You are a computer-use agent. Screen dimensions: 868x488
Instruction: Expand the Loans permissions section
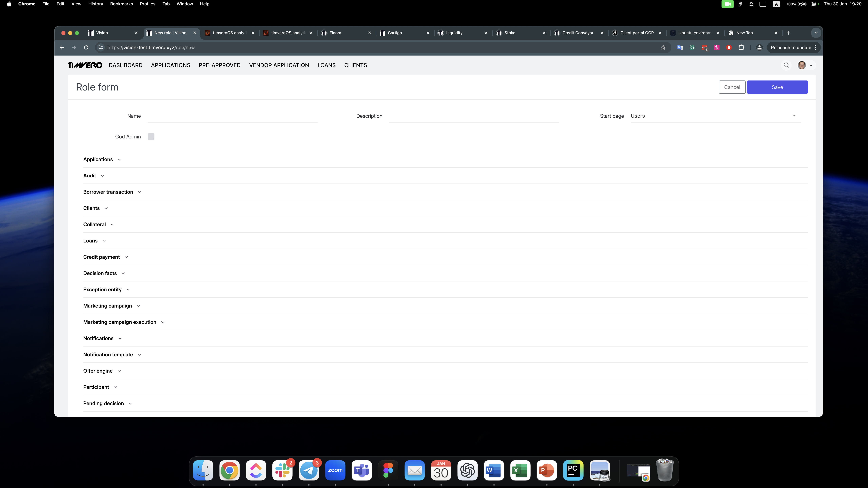94,241
